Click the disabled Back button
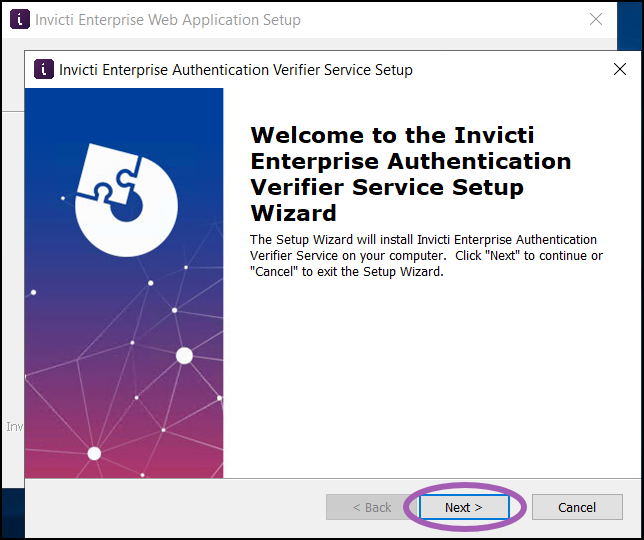Screen dimensions: 644x540 point(371,507)
